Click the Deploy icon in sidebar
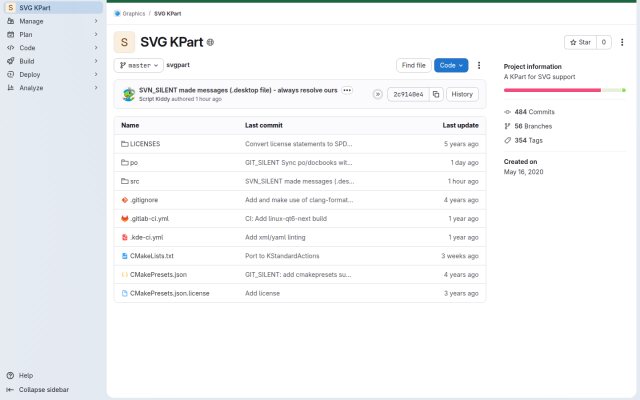This screenshot has height=400, width=640. tap(11, 74)
